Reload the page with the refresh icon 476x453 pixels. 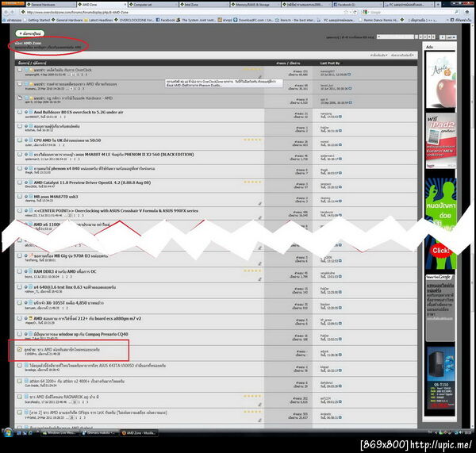pos(355,12)
